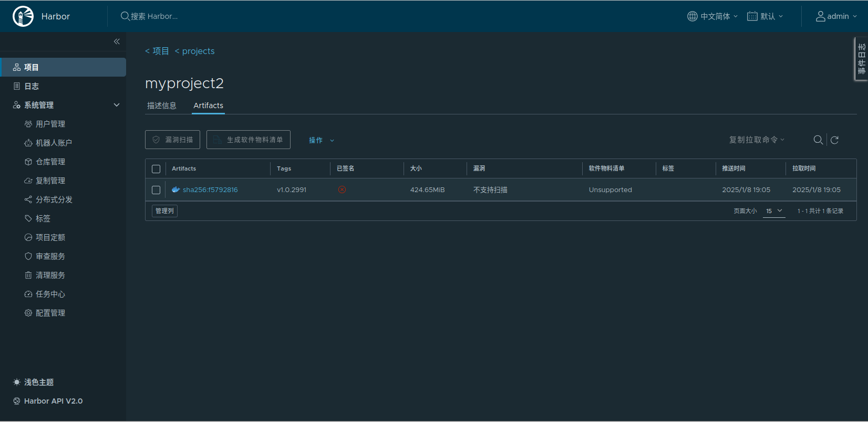This screenshot has width=868, height=422.
Task: Open the admin user menu
Action: tap(836, 16)
